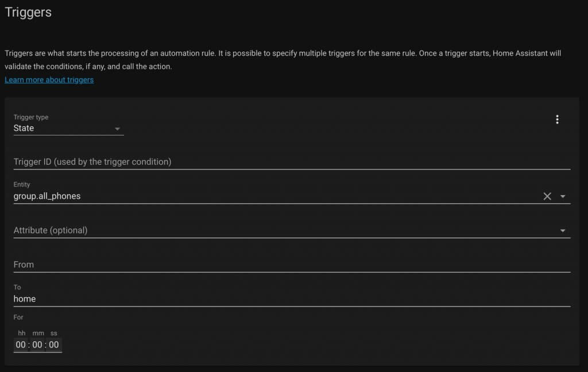Click the mm label above minutes
This screenshot has height=372, width=588.
38,333
